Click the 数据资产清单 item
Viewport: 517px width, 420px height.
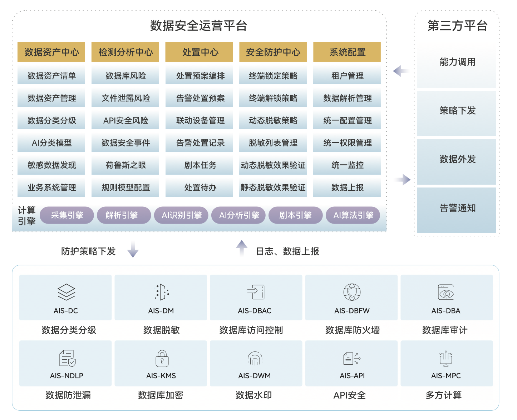(51, 76)
